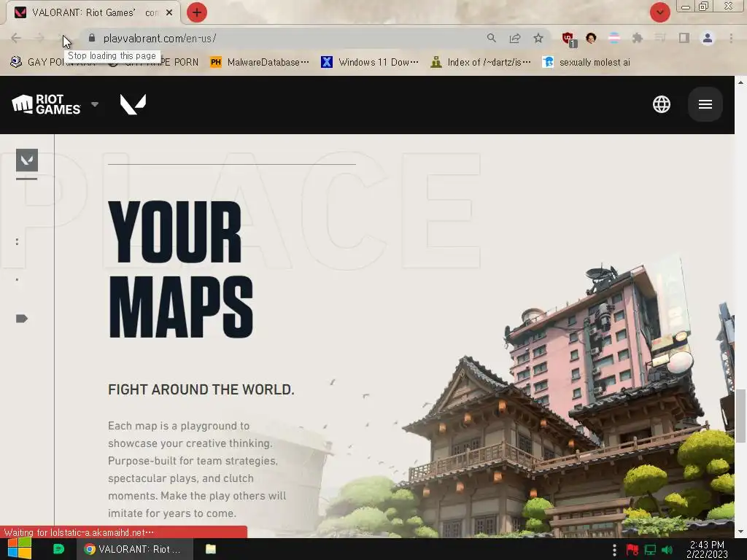This screenshot has height=560, width=747.
Task: Open the clock showing 2:43 PM
Action: (707, 549)
